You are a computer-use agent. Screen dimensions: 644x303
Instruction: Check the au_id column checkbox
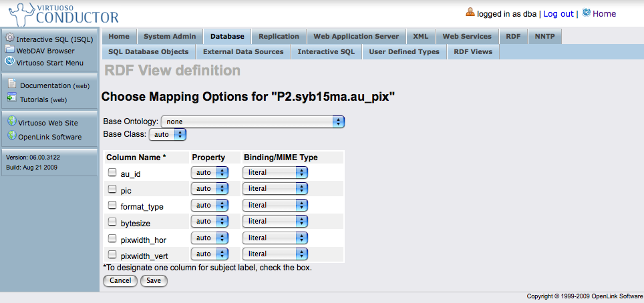coord(112,173)
